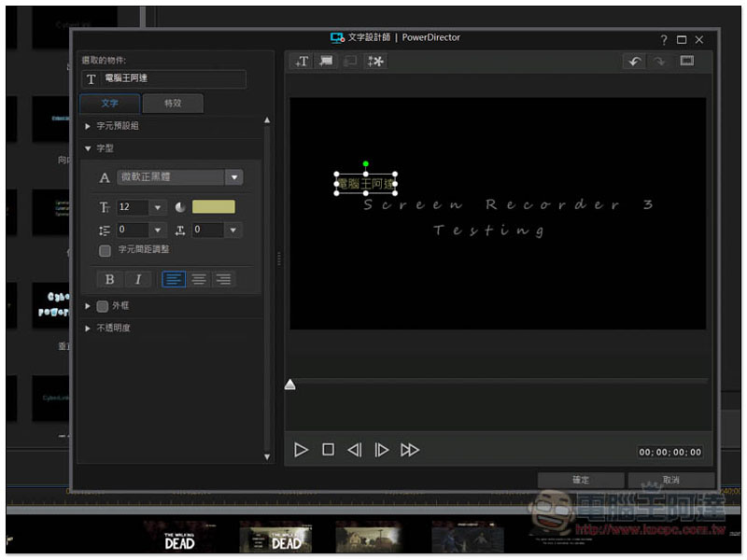Collapse the 字型 font section

pyautogui.click(x=88, y=149)
